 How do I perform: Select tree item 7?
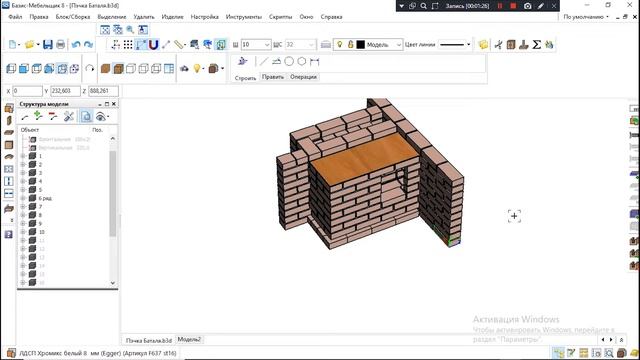[40, 207]
